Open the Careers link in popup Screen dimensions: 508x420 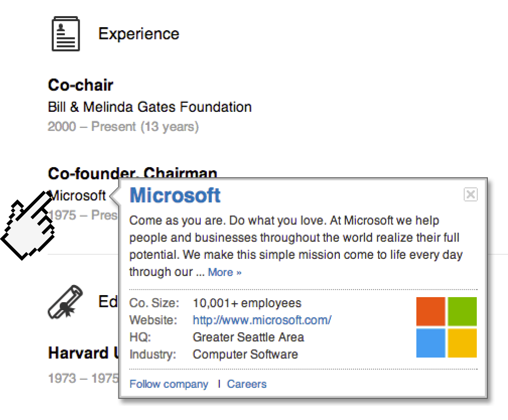point(247,384)
